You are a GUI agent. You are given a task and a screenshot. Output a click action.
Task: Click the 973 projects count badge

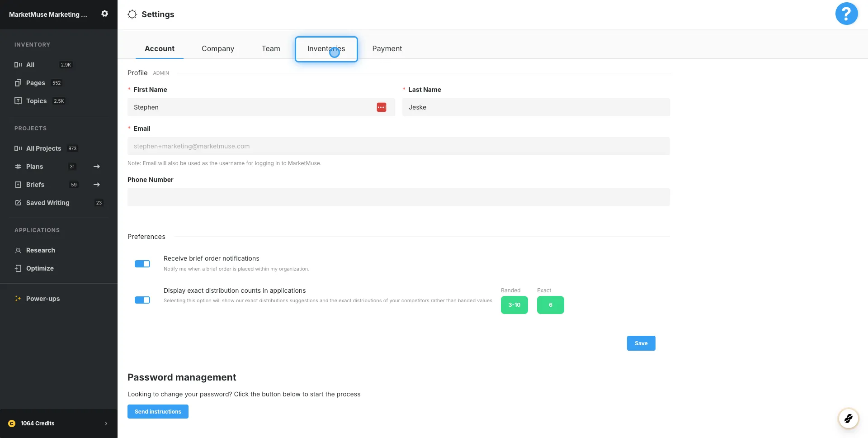[72, 148]
